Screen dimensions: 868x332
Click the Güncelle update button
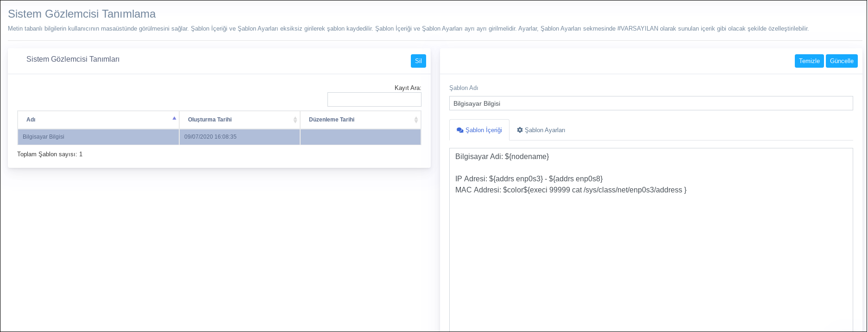point(841,61)
